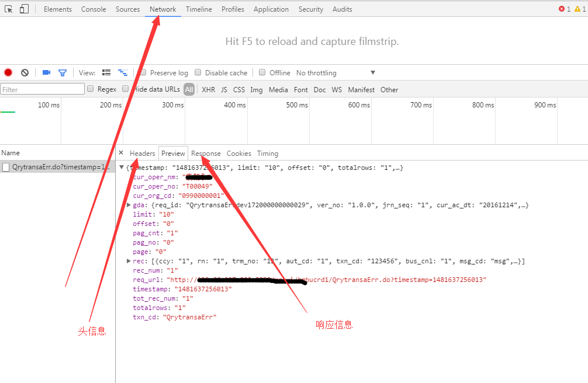This screenshot has height=383, width=588.
Task: Filter requests by Img type
Action: (257, 89)
